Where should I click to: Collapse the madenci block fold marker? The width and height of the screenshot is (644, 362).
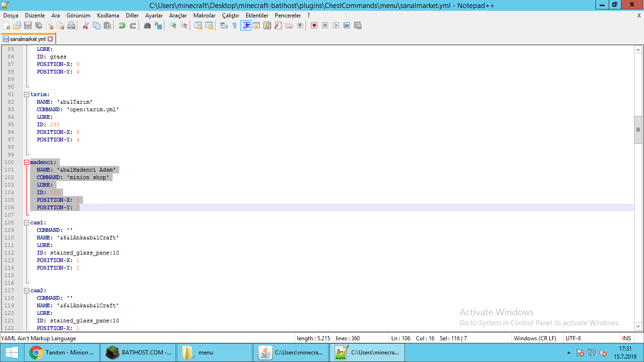(27, 162)
